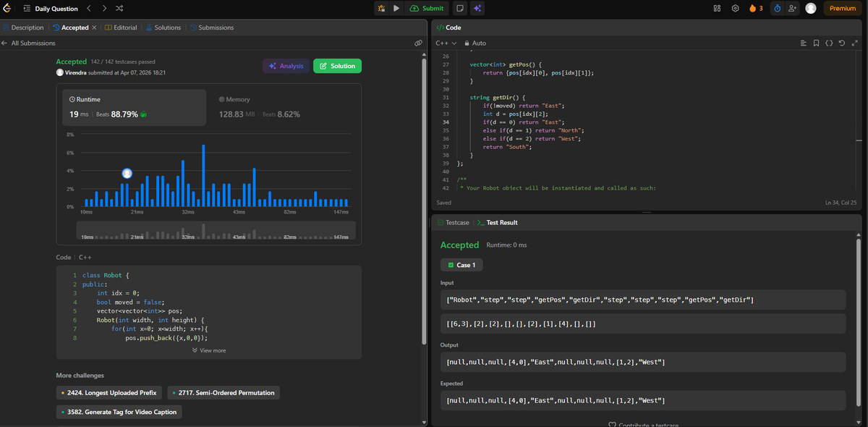Open the layout grid icon
868x427 pixels.
coord(718,9)
